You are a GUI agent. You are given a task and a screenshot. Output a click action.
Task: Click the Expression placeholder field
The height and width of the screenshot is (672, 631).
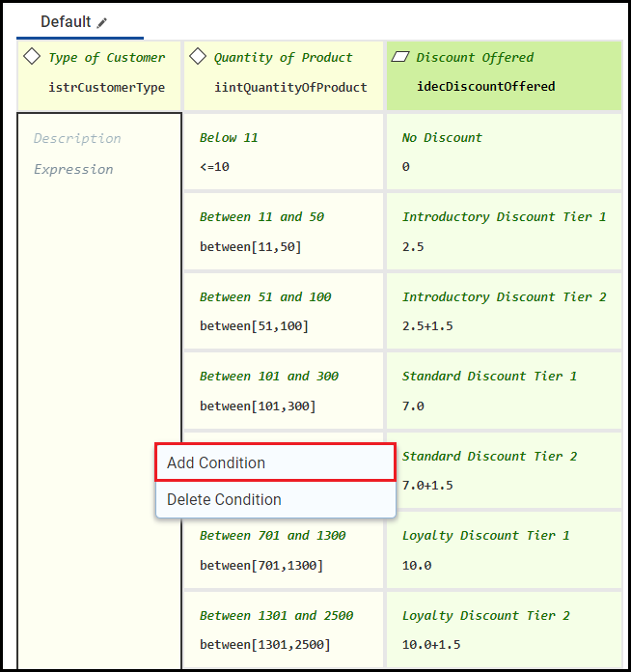click(x=73, y=169)
